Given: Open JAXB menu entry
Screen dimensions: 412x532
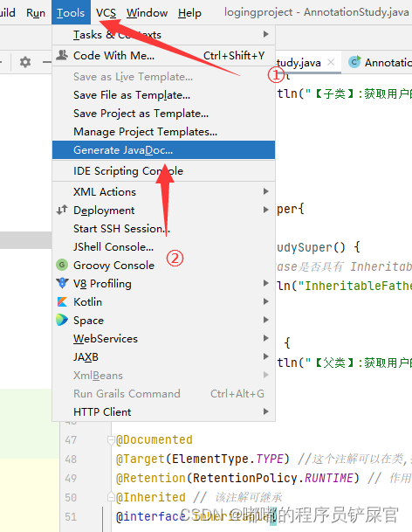Looking at the screenshot, I should point(163,356).
